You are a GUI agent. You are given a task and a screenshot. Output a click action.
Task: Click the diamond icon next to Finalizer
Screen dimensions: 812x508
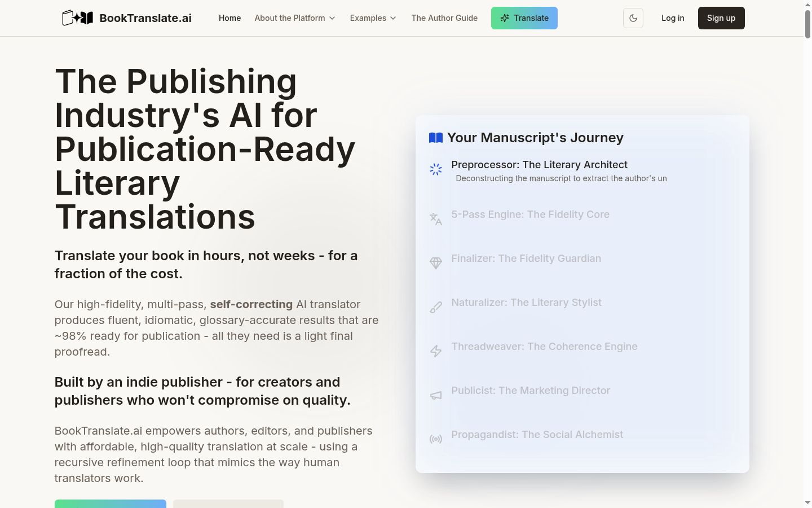tap(436, 263)
